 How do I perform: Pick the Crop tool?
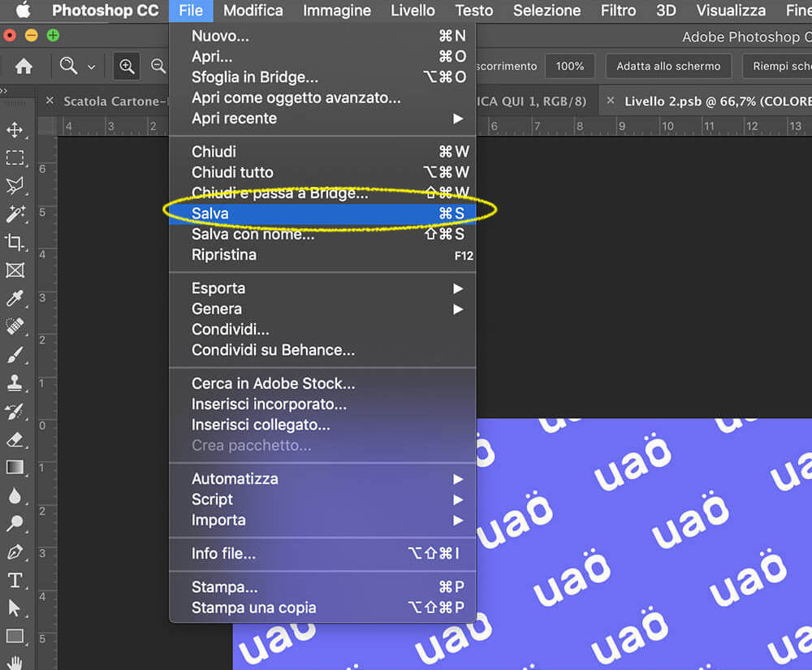(x=15, y=242)
